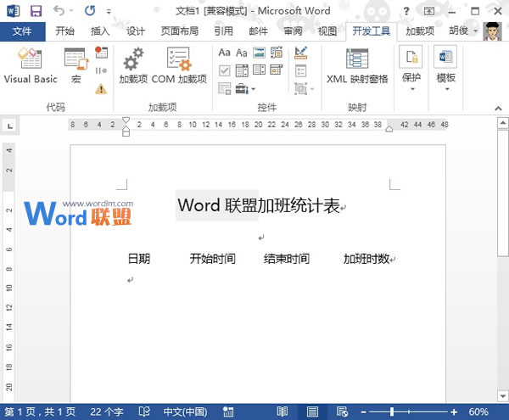Insert drop-down list content control
Viewport: 509px width, 420px height.
(259, 70)
